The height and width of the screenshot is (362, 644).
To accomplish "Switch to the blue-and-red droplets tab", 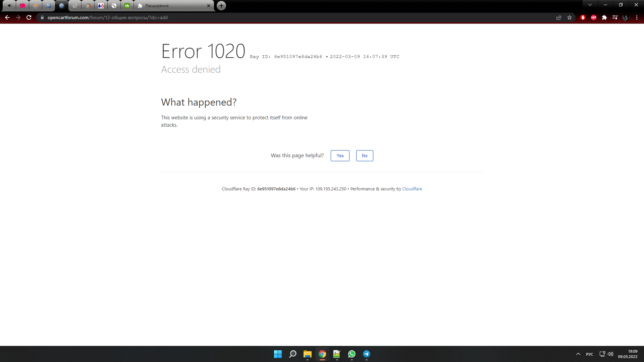I will pos(101,6).
